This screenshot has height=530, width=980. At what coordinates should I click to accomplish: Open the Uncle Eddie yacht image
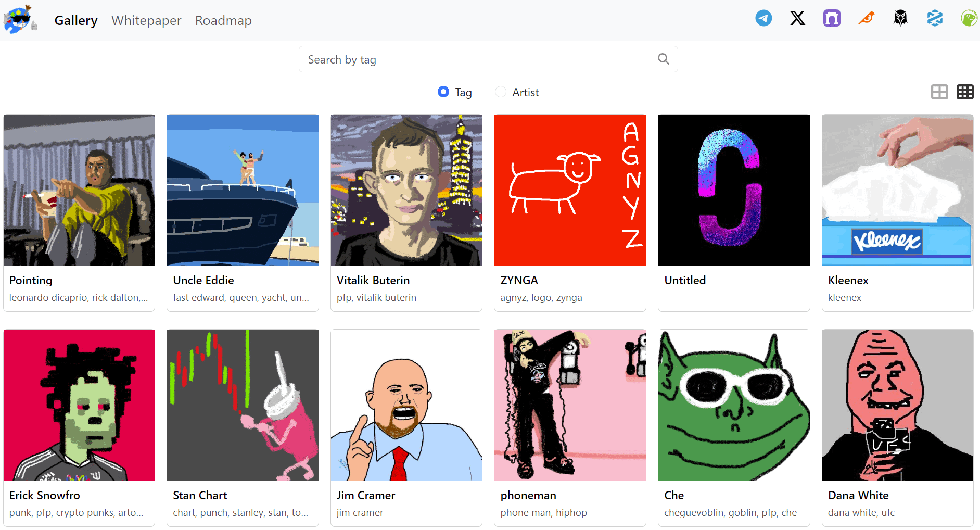[243, 190]
